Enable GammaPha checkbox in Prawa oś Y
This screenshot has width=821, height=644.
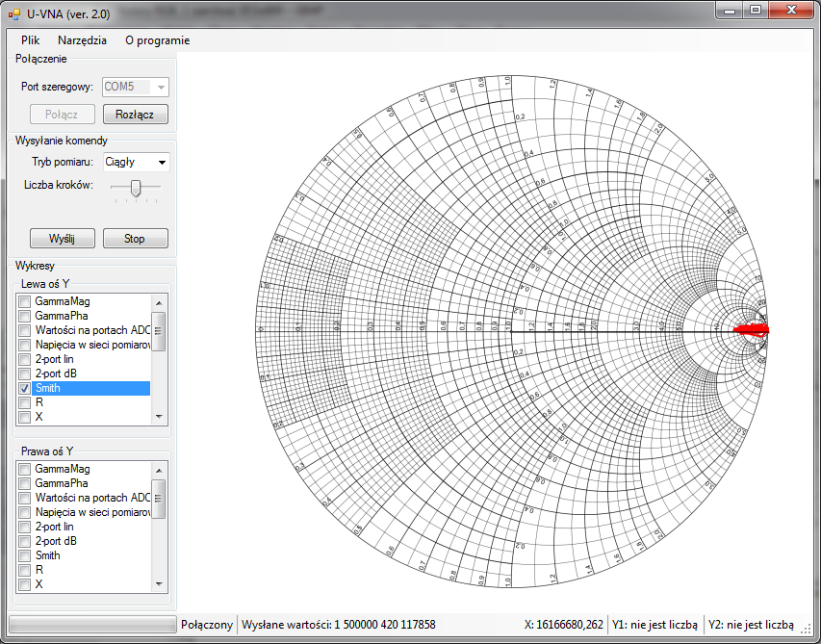pos(25,483)
